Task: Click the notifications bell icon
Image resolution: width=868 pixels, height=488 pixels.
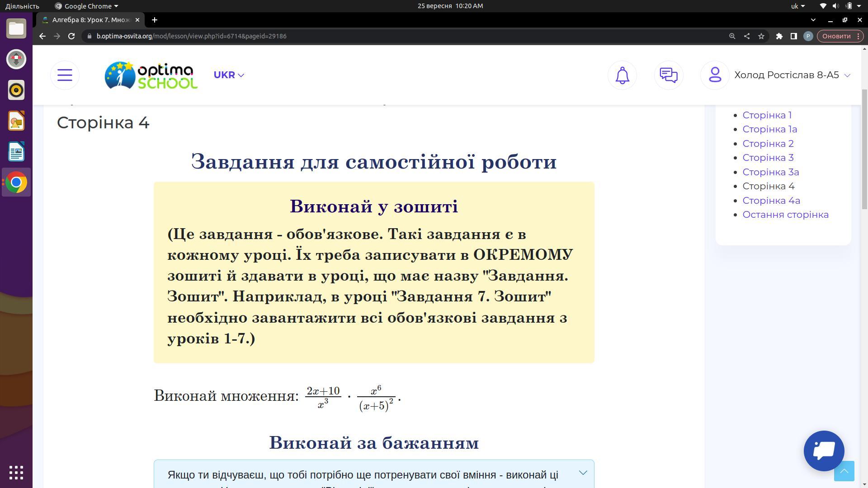Action: click(x=622, y=75)
